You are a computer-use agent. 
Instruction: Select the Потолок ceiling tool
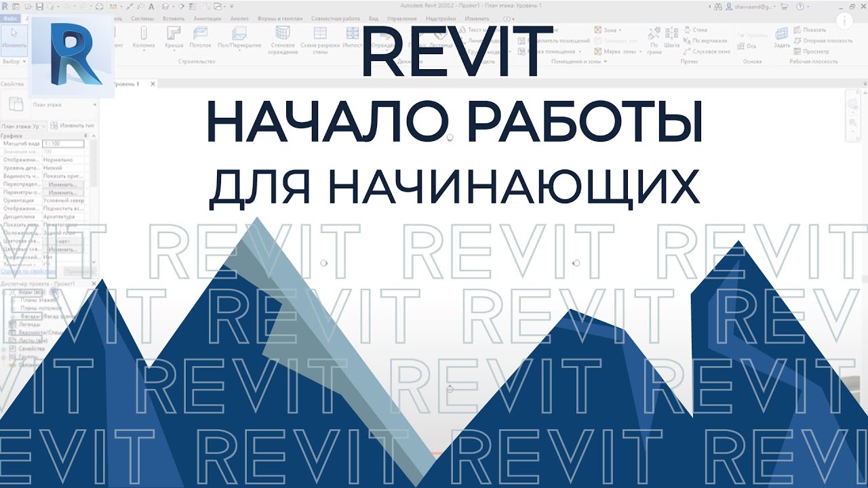pyautogui.click(x=201, y=38)
